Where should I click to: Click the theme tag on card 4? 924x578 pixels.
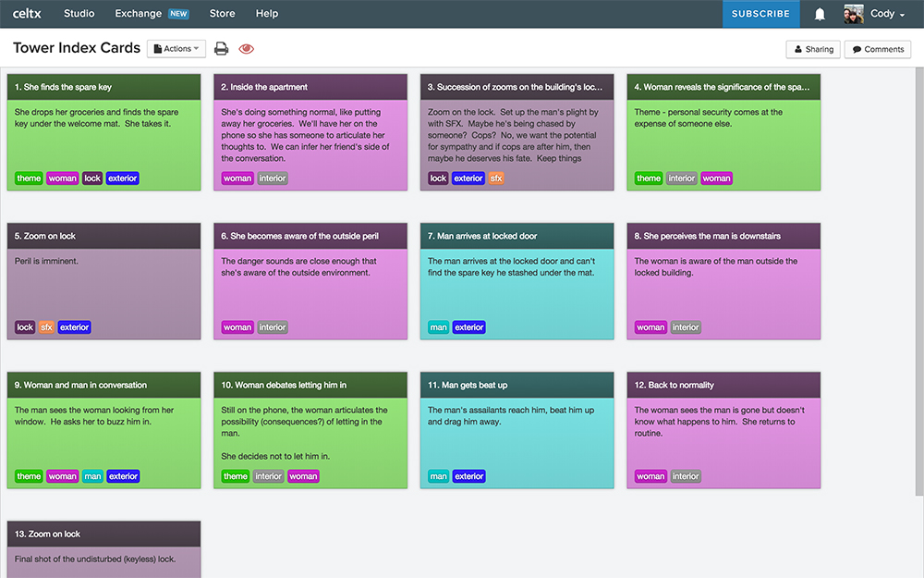tap(649, 178)
